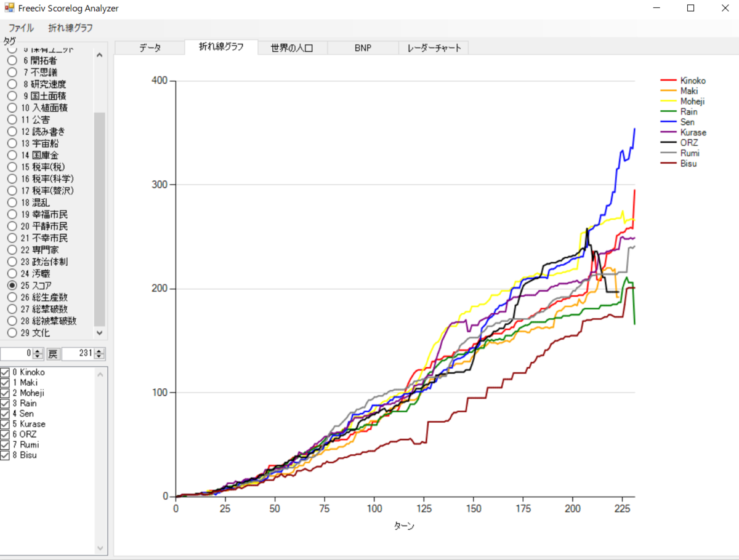The height and width of the screenshot is (560, 739).
Task: Open the 折れ線グラフ menu
Action: (x=71, y=28)
